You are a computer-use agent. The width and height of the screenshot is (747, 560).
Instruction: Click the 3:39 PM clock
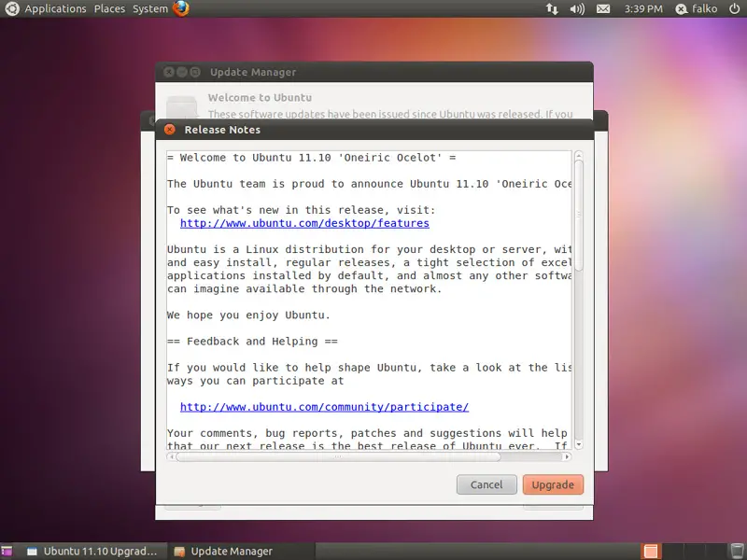[x=642, y=9]
